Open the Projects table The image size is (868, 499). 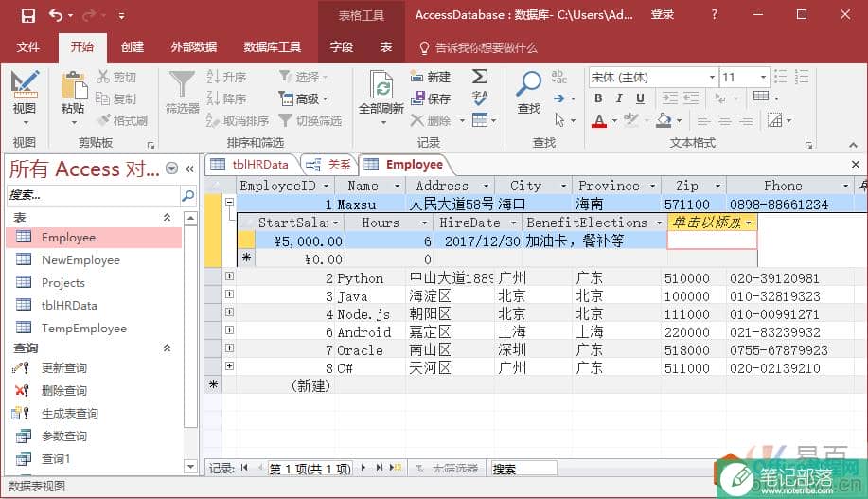pyautogui.click(x=63, y=282)
